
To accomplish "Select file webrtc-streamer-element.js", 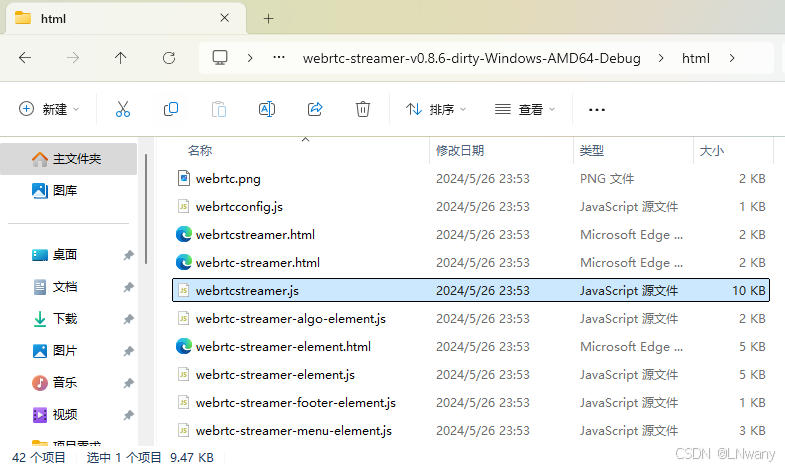I will 471,374.
